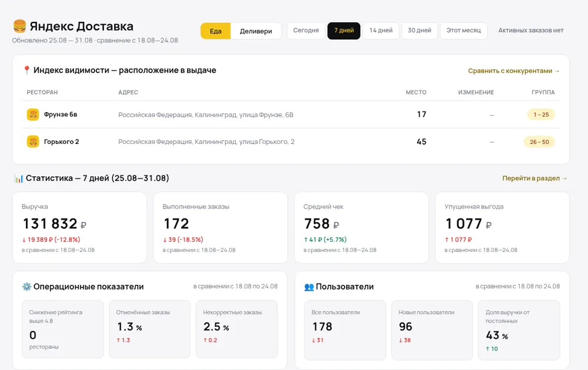This screenshot has width=588, height=370.
Task: Click the Доля выручки от постоянных tile
Action: pos(519,330)
